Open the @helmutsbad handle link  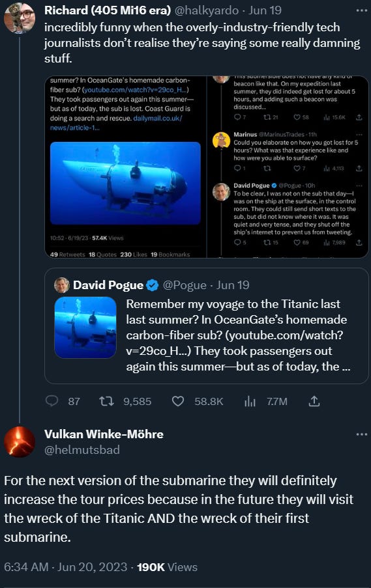coord(82,449)
